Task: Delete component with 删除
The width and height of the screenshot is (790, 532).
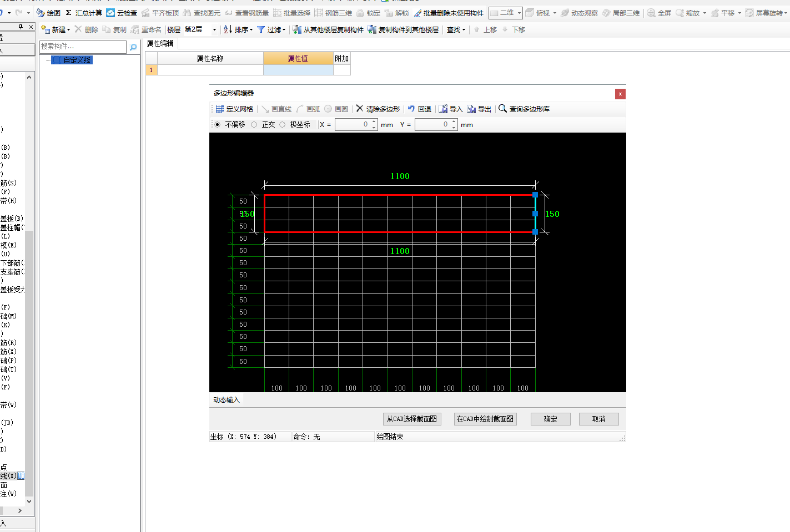Action: pos(87,29)
